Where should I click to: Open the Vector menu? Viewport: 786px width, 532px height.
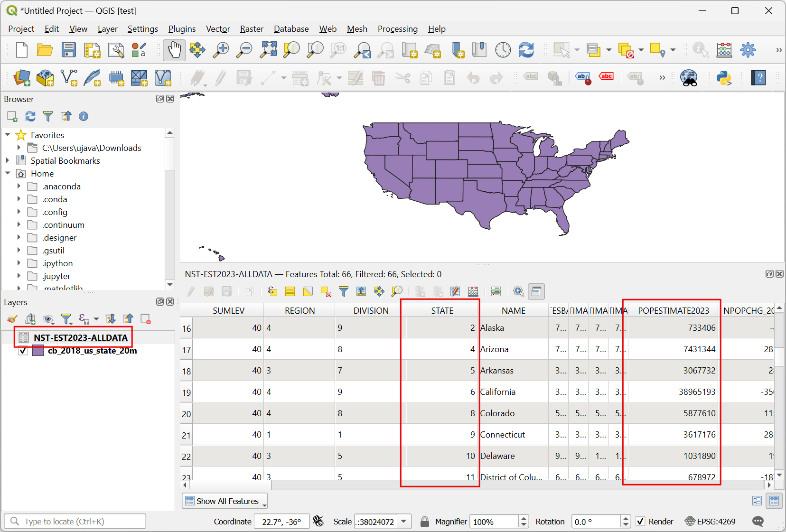[x=218, y=29]
